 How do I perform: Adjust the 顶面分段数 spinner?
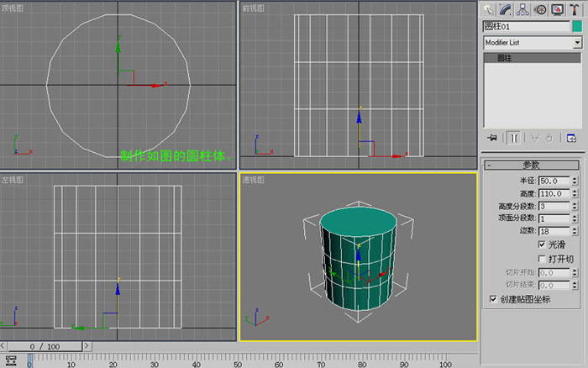click(x=575, y=218)
